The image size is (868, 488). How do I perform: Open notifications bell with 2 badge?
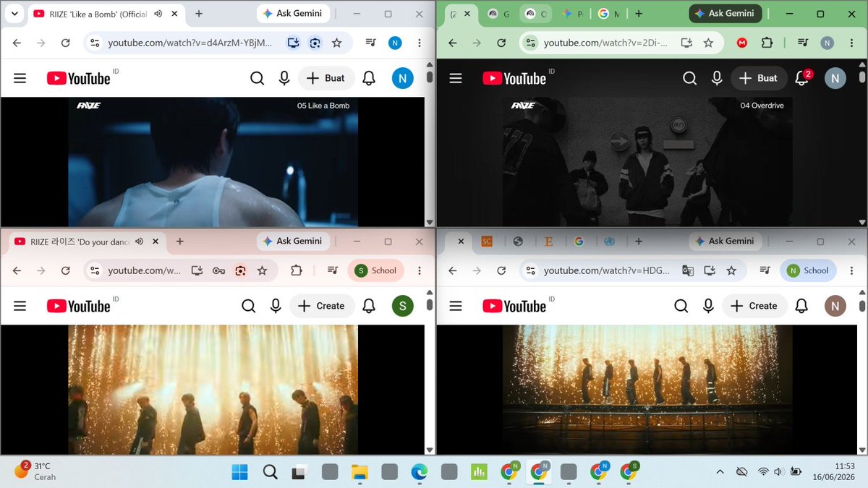[802, 78]
